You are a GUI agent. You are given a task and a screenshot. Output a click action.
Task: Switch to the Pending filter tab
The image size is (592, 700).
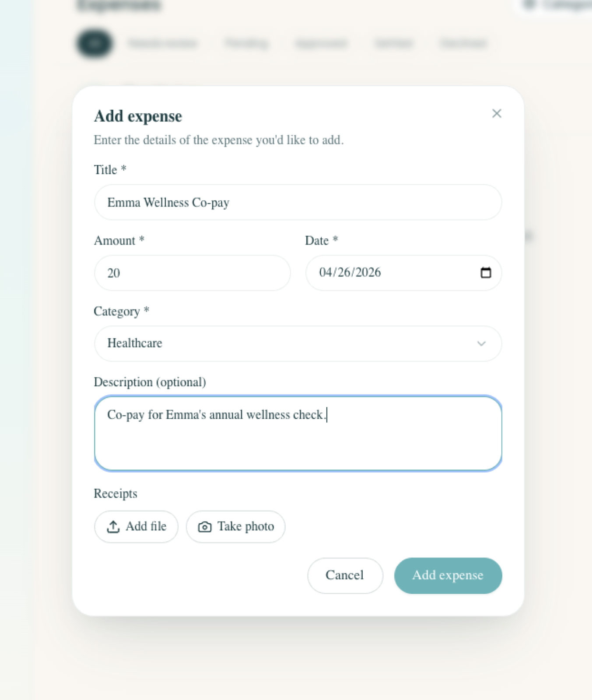246,44
